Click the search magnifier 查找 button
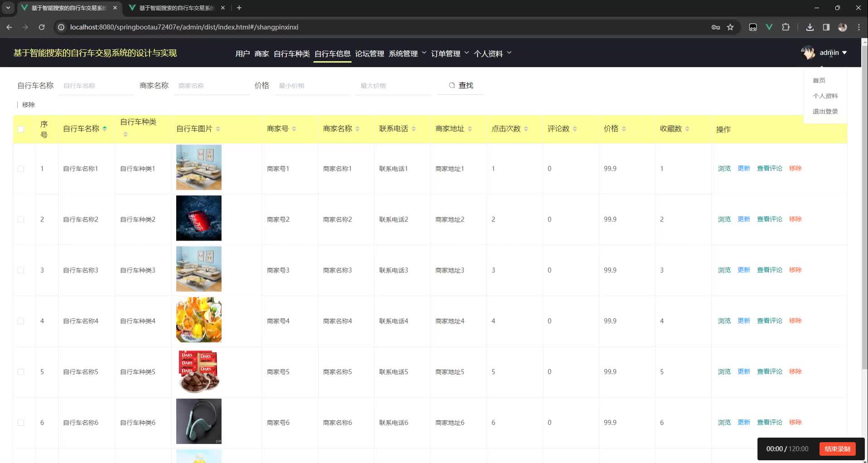The height and width of the screenshot is (463, 868). click(461, 86)
